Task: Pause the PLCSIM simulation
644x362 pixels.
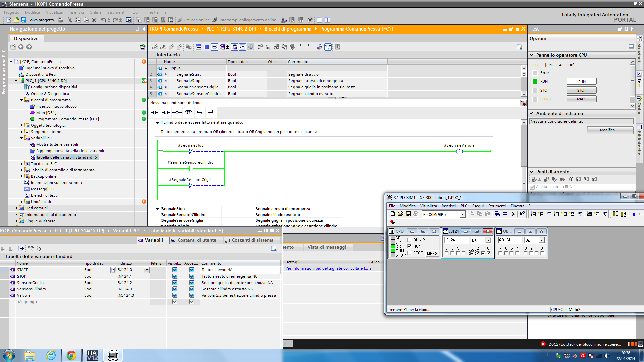Action: (x=634, y=214)
